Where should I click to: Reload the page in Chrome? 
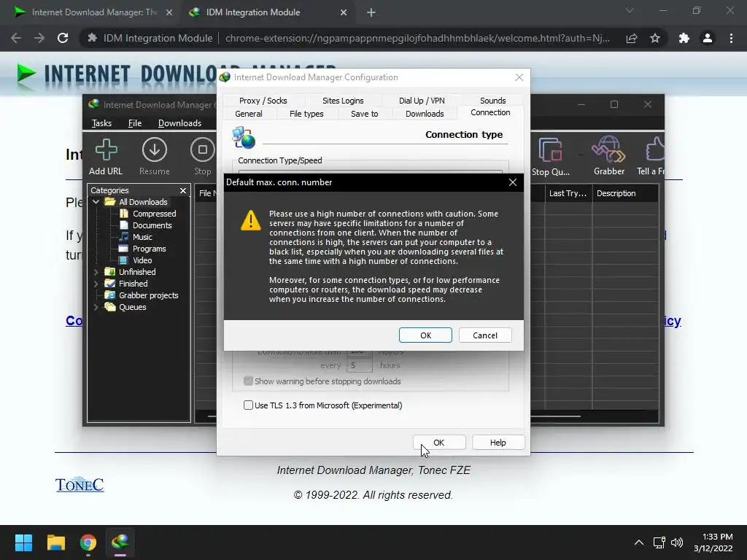click(x=63, y=38)
